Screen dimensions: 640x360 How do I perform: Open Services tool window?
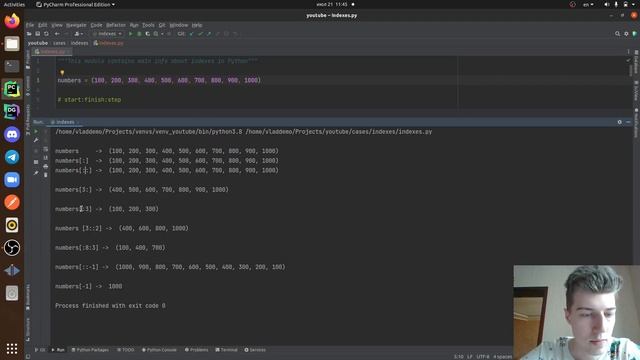255,350
